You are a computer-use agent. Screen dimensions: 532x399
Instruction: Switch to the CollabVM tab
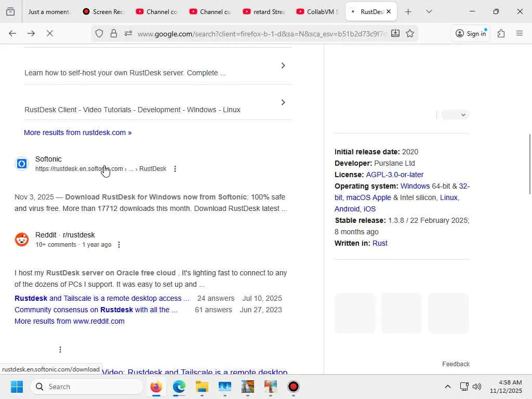[318, 12]
